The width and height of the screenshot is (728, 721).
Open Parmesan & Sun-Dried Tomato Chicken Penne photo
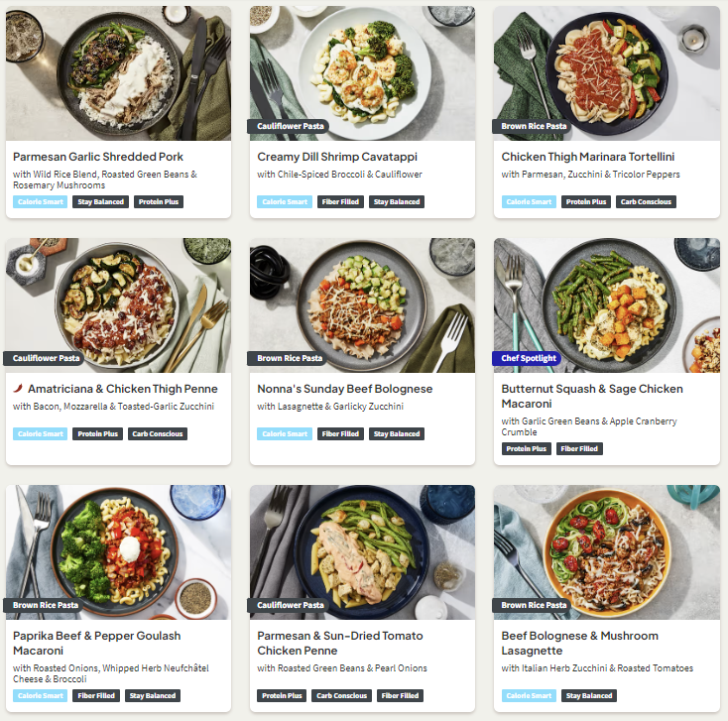[362, 552]
